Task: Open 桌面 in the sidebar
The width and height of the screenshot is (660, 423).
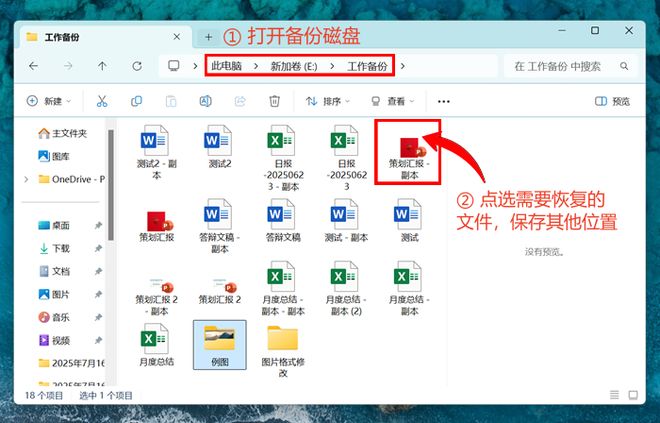Action: pyautogui.click(x=54, y=225)
